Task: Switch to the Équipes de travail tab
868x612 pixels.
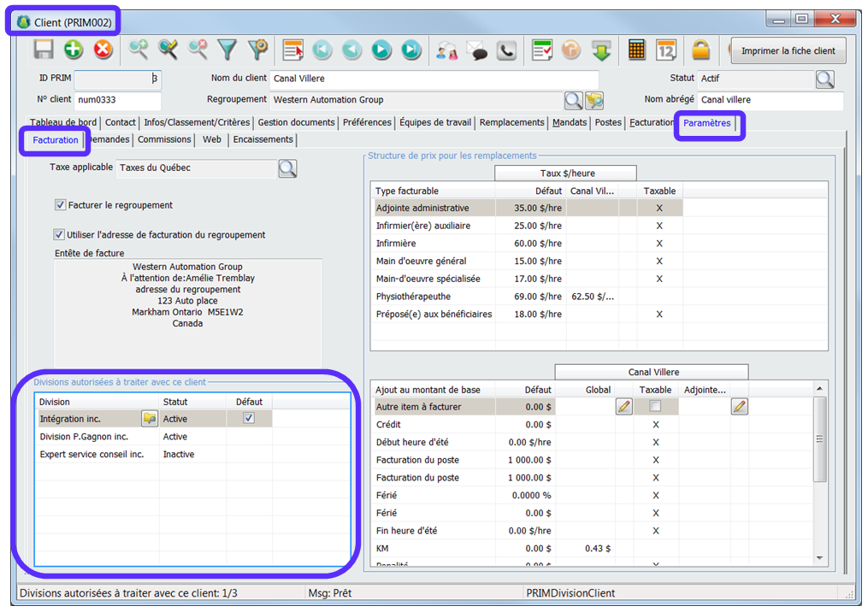Action: click(434, 123)
